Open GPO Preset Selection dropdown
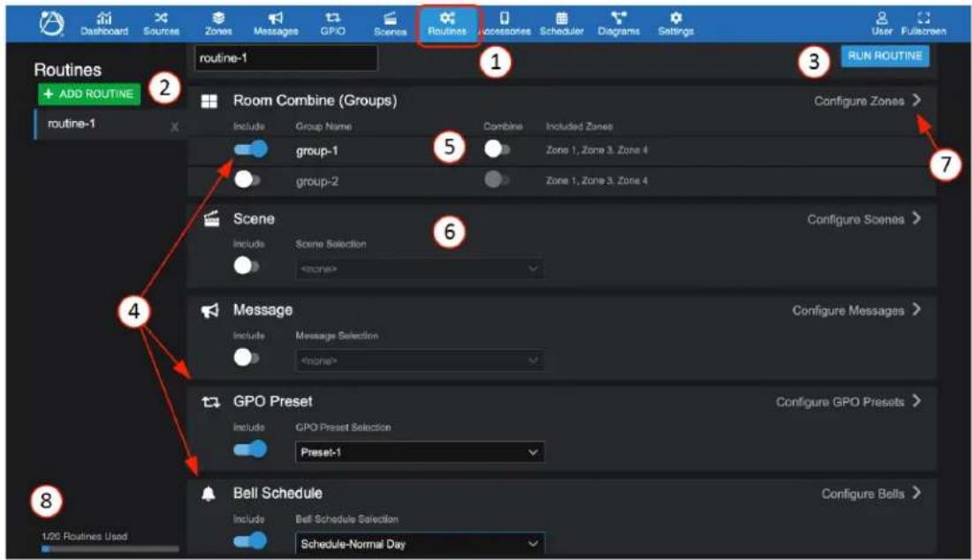 coord(420,452)
